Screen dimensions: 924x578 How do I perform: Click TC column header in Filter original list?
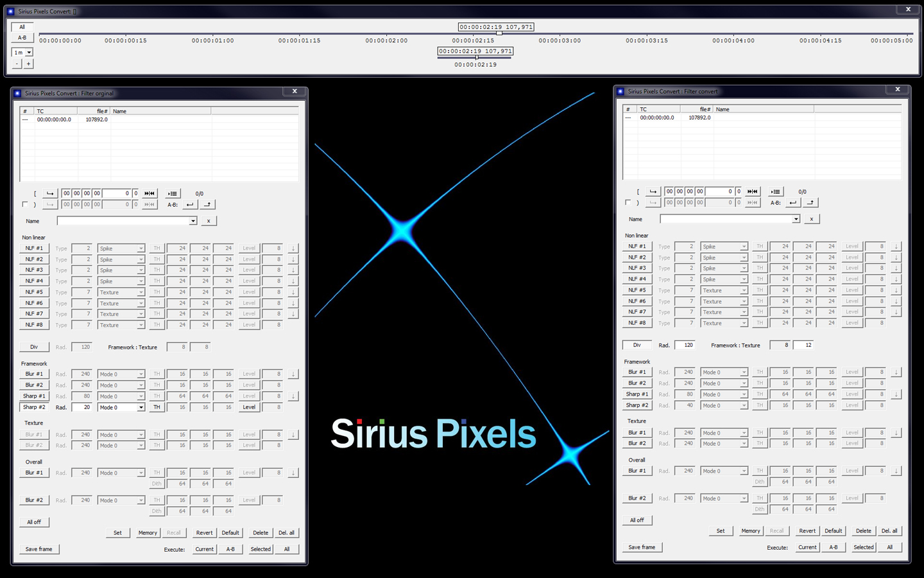click(x=56, y=111)
